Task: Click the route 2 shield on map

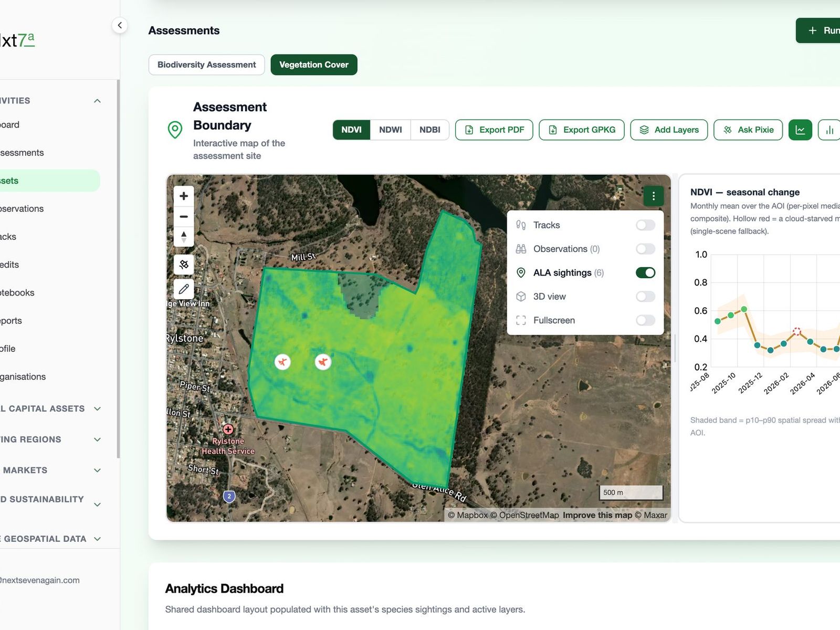Action: (229, 496)
